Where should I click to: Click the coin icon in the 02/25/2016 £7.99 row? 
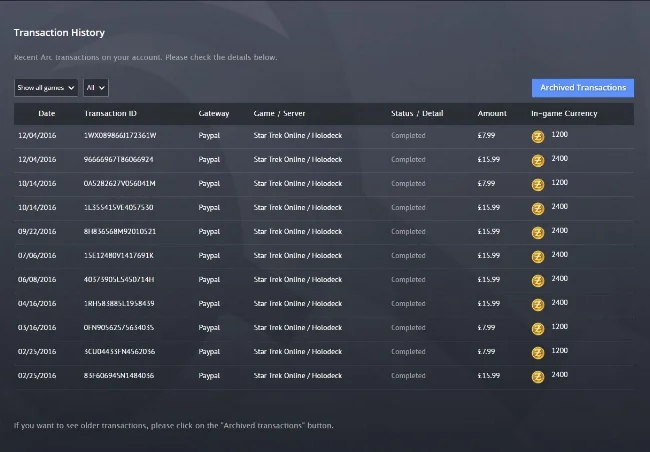538,353
